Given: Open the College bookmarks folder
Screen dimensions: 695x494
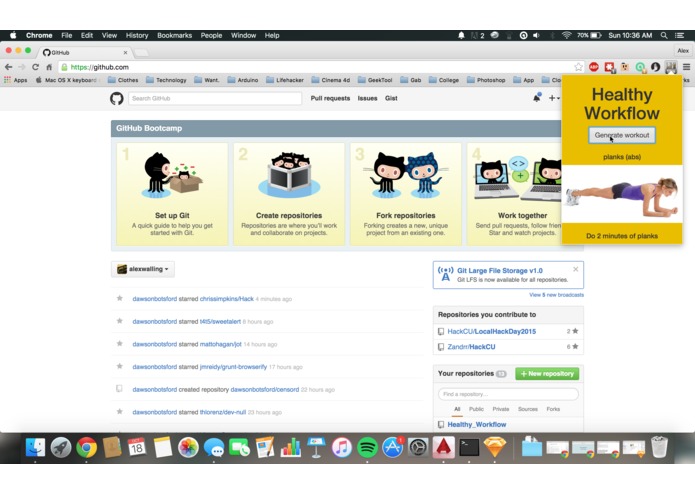Looking at the screenshot, I should (x=444, y=80).
